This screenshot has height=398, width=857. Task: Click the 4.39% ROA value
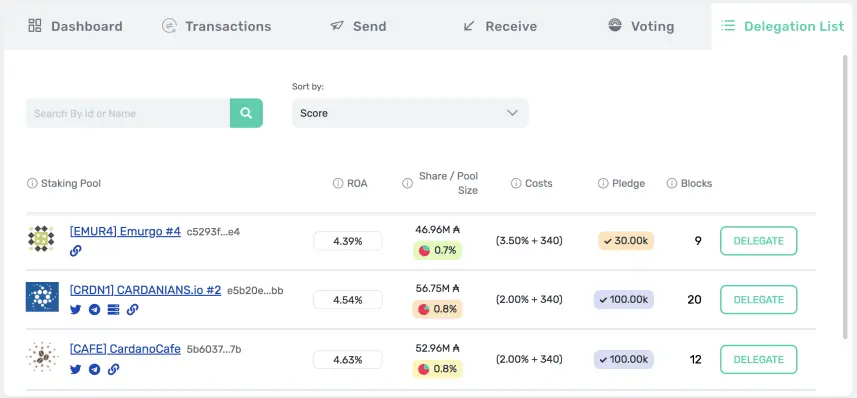pyautogui.click(x=348, y=241)
